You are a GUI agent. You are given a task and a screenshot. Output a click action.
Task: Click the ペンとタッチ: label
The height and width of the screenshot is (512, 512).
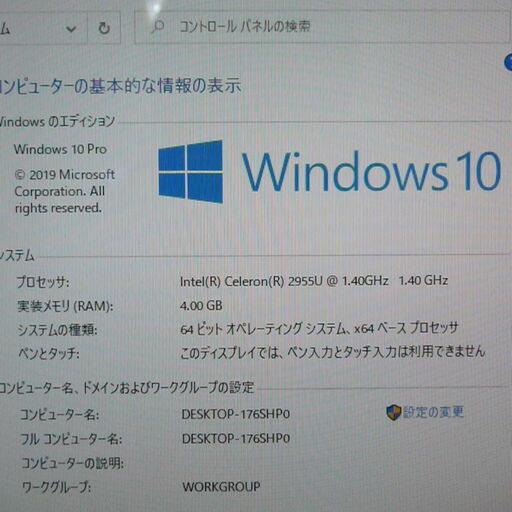49,353
